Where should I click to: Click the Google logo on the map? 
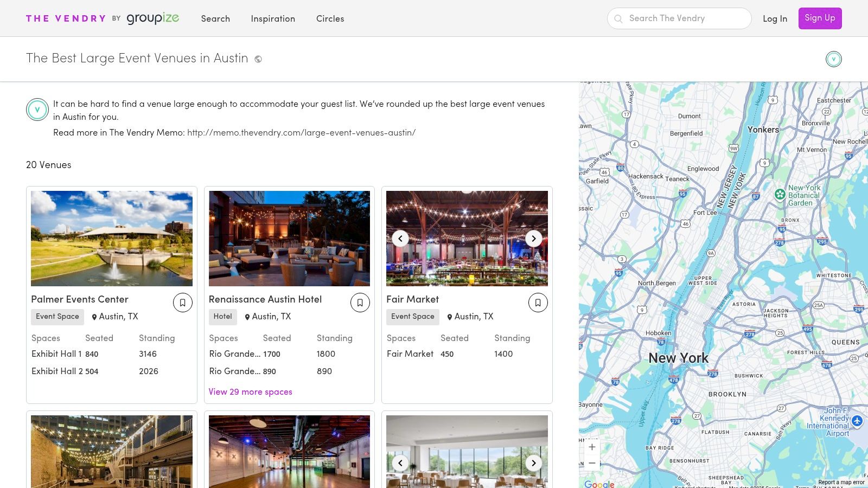(x=599, y=484)
